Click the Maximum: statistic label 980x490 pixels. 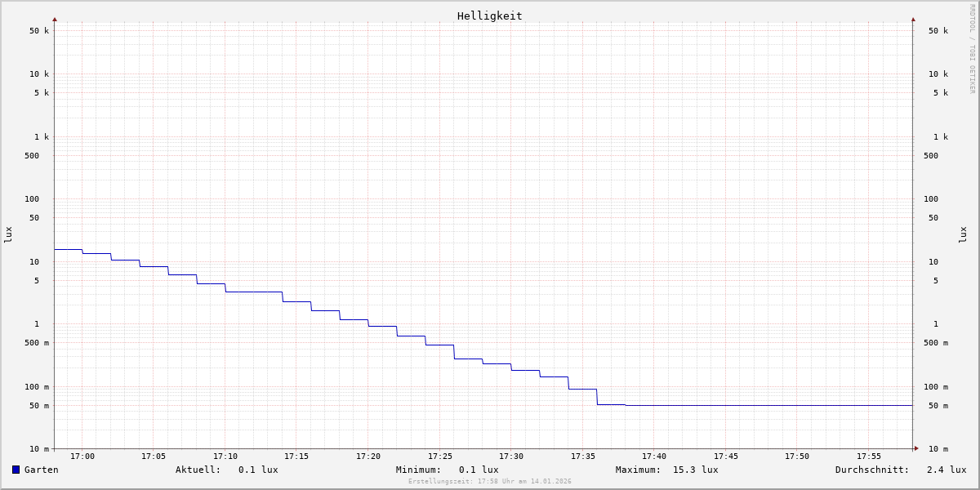(639, 470)
